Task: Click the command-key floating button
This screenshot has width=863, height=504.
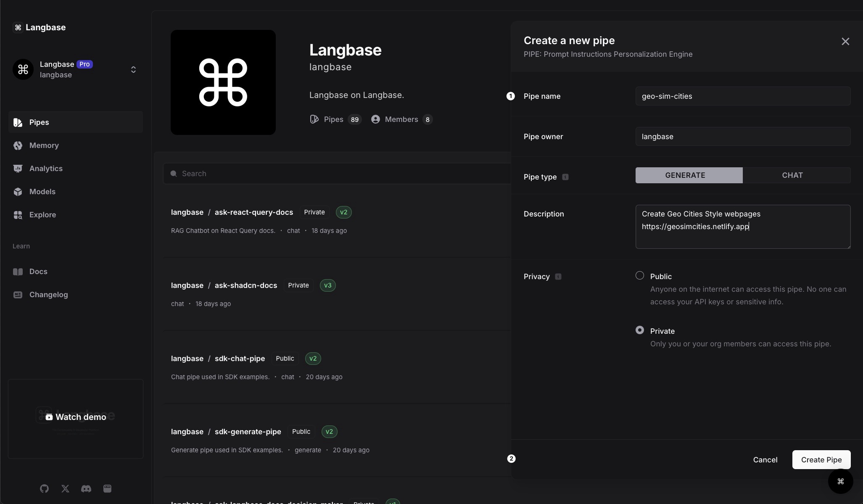Action: [x=840, y=481]
